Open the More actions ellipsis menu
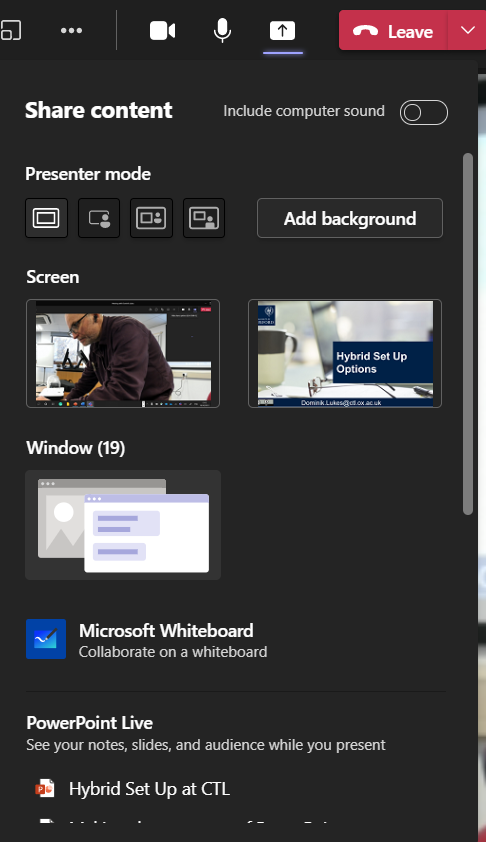Viewport: 486px width, 842px height. [71, 31]
